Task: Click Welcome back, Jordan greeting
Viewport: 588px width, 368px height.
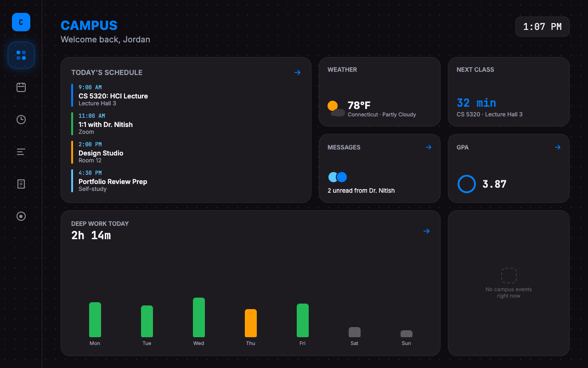Action: pos(105,40)
